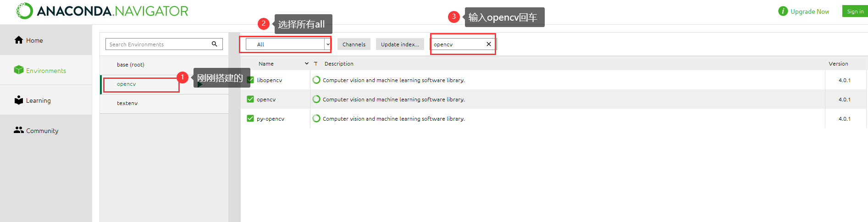868x222 pixels.
Task: Select the textenv environment
Action: 164,104
